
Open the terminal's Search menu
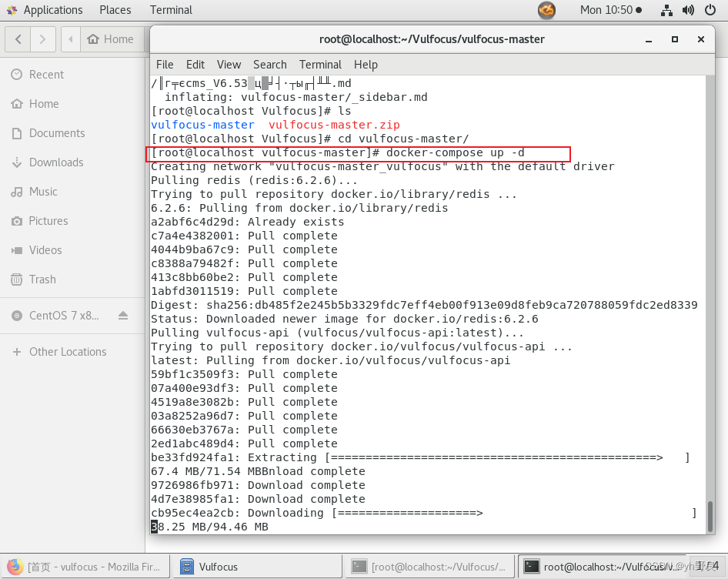point(269,65)
